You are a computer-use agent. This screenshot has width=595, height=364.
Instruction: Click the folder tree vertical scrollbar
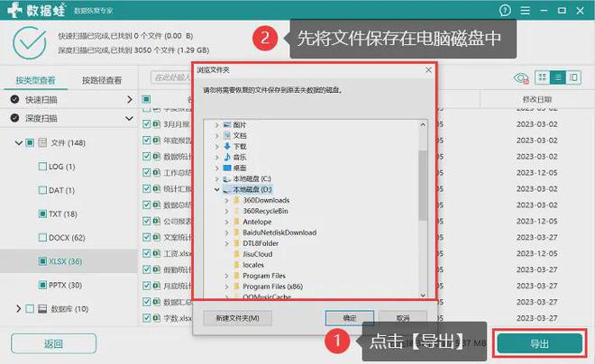click(x=422, y=180)
